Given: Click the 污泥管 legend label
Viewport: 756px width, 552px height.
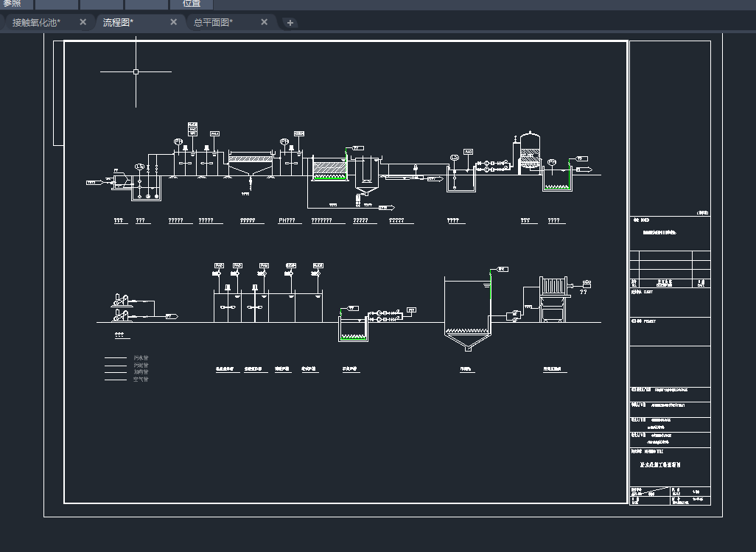Looking at the screenshot, I should [x=141, y=365].
